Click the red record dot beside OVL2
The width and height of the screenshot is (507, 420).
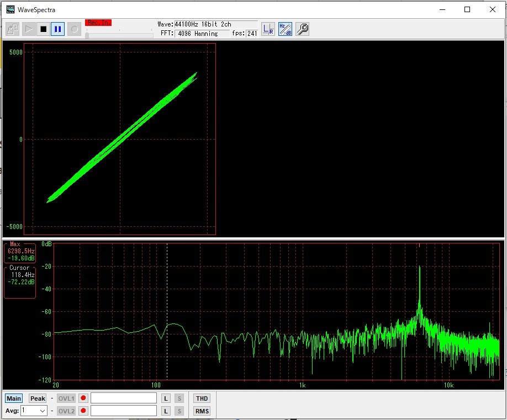(83, 411)
